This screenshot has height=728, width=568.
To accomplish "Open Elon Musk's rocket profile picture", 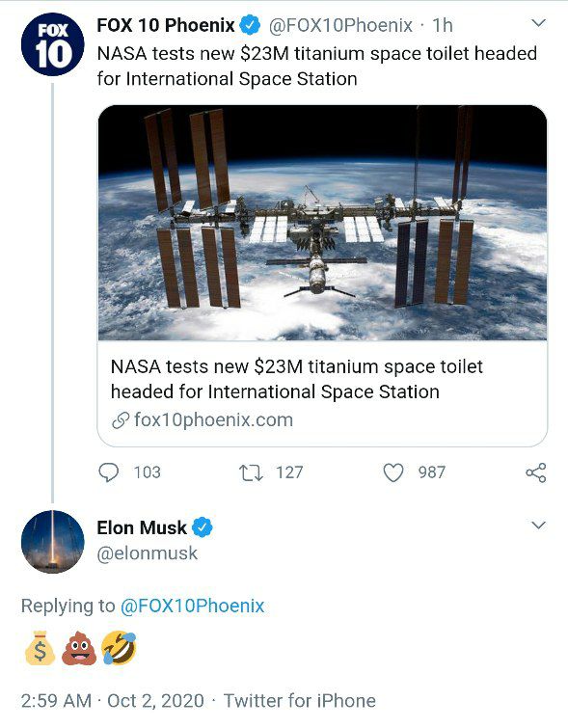I will [52, 542].
